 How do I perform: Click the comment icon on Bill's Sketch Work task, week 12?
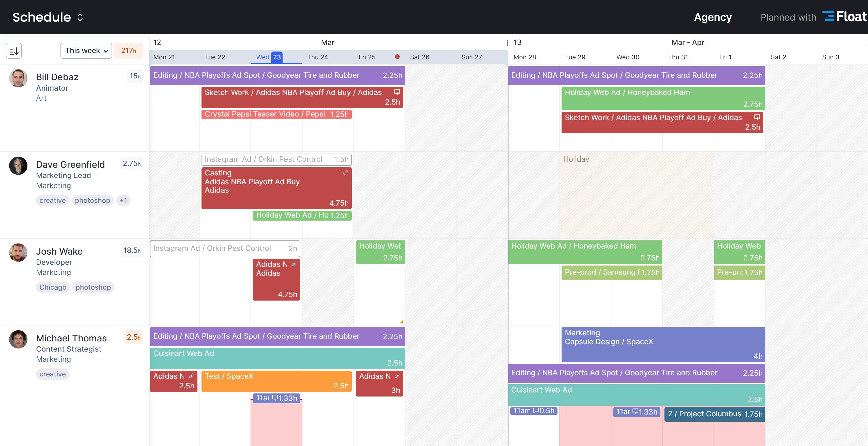(397, 92)
